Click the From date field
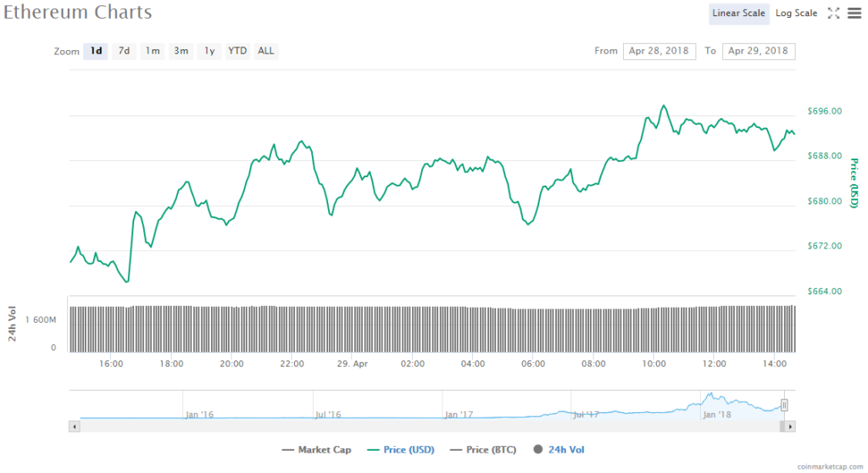Image resolution: width=868 pixels, height=473 pixels. coord(659,51)
